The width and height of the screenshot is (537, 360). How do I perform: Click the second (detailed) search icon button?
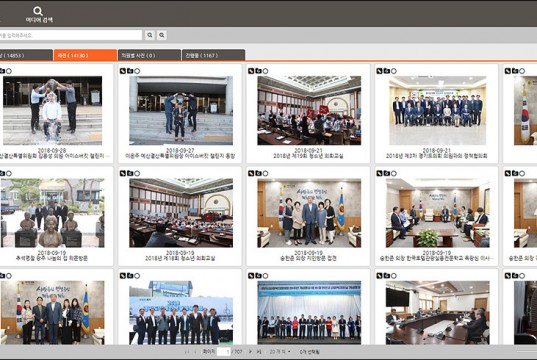[x=162, y=35]
